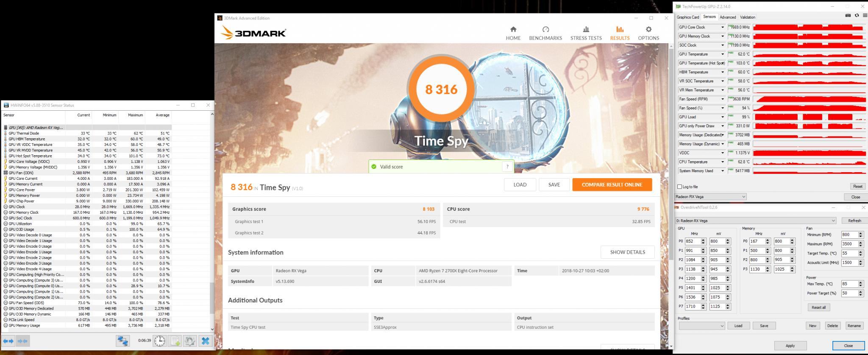Viewport: 868px width, 355px height.
Task: Open GPU-Z hamburger menu
Action: (865, 15)
